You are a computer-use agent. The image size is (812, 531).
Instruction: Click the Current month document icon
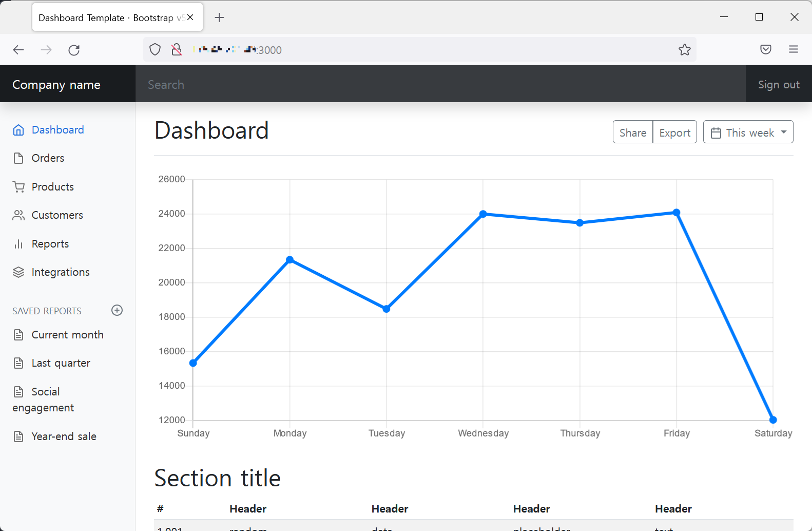[18, 335]
